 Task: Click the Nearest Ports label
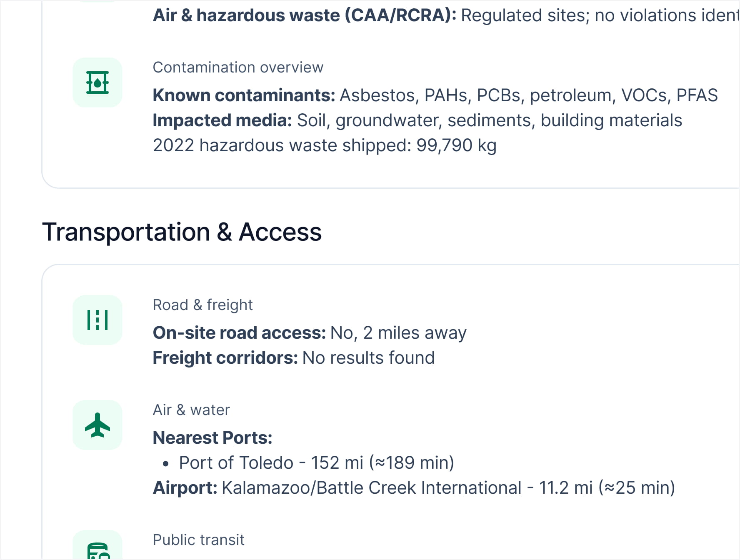tap(212, 438)
